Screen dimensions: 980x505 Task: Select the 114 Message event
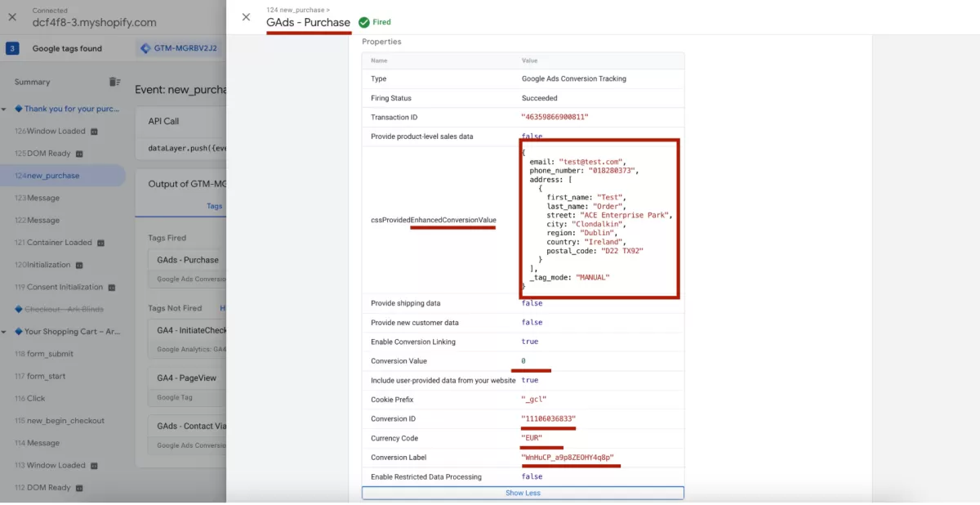[x=37, y=443]
